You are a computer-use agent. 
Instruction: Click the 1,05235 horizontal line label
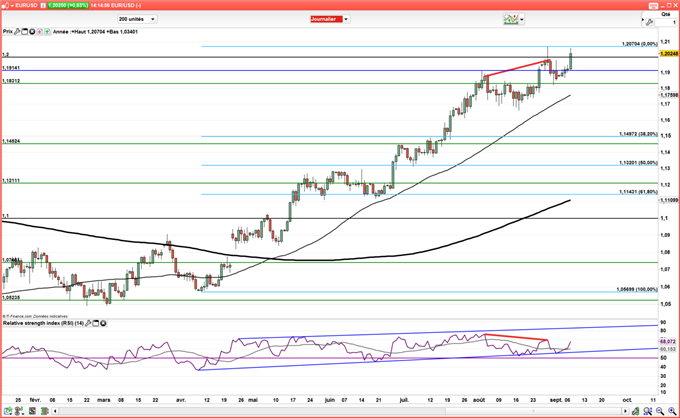pyautogui.click(x=11, y=297)
